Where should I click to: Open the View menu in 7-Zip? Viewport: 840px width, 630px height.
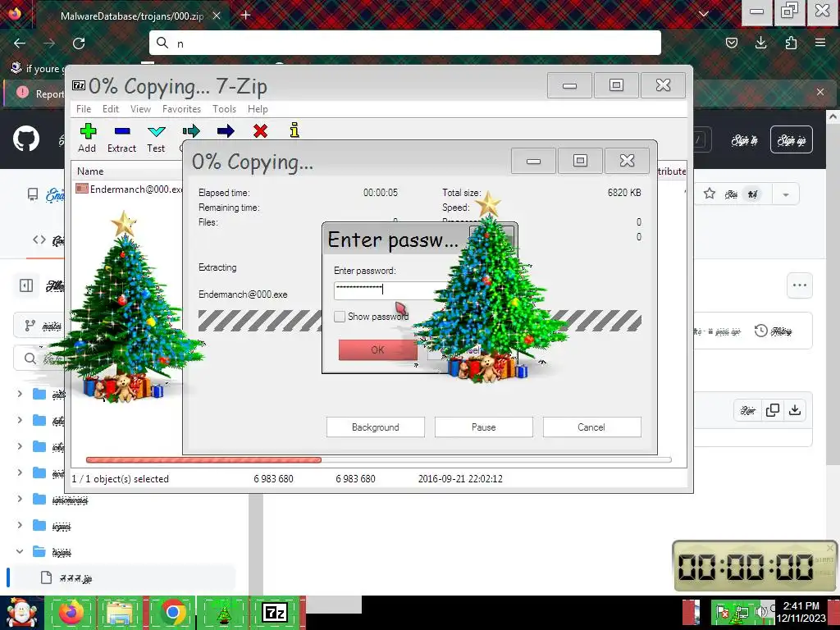pyautogui.click(x=140, y=109)
